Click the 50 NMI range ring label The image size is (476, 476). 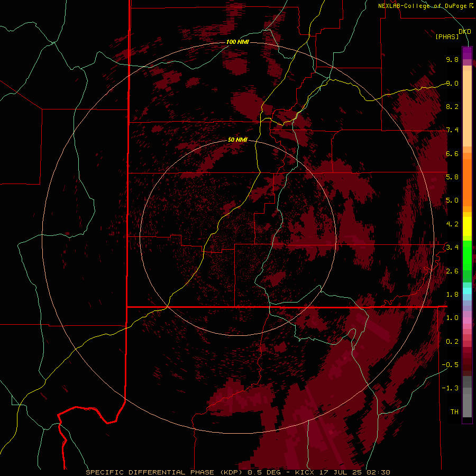pyautogui.click(x=237, y=140)
